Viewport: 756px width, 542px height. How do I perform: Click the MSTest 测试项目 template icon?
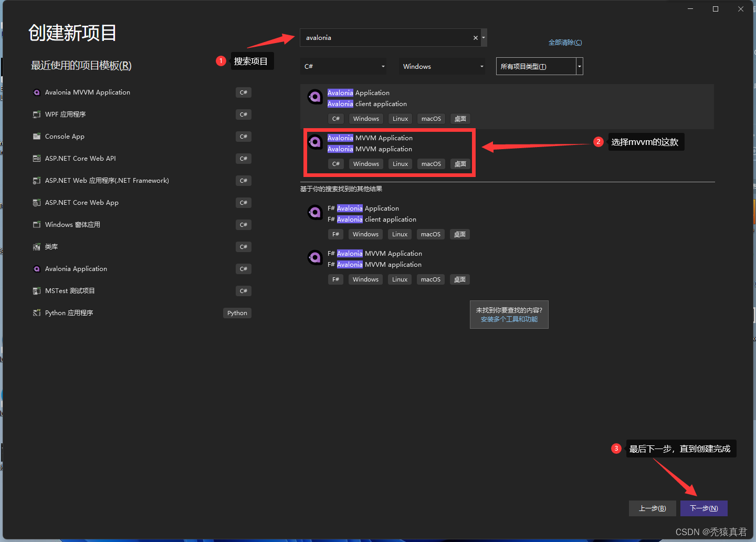coord(37,291)
